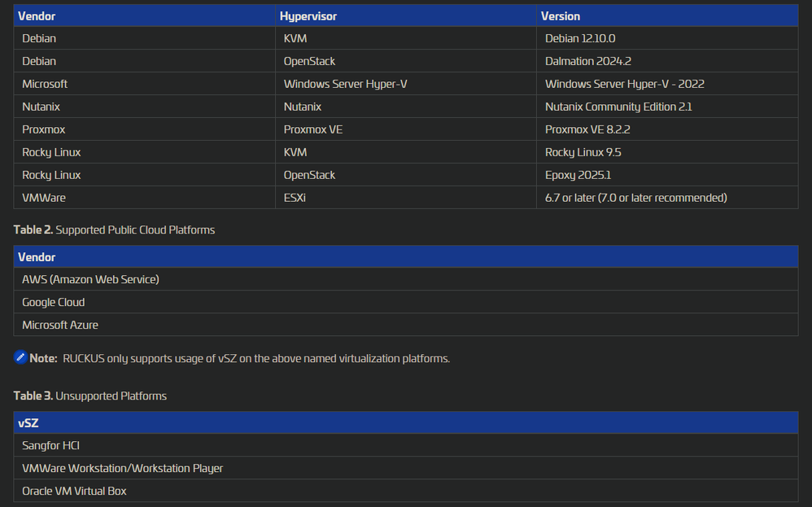Click the Vendor header above the AWS row
The image size is (812, 507).
point(406,257)
